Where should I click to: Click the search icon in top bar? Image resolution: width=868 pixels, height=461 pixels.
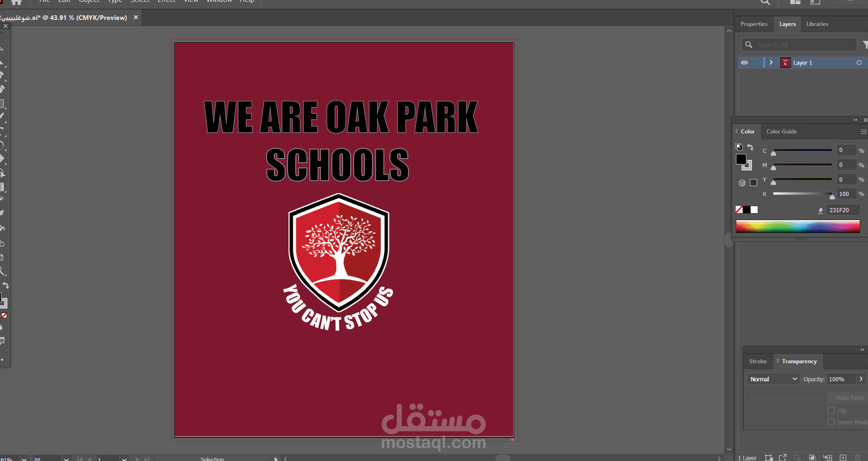[765, 2]
